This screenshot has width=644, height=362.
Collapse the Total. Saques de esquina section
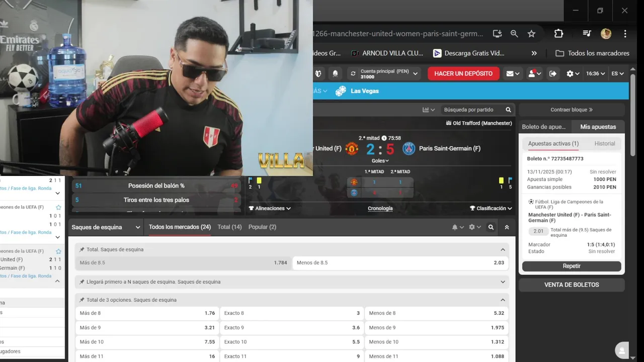point(503,249)
